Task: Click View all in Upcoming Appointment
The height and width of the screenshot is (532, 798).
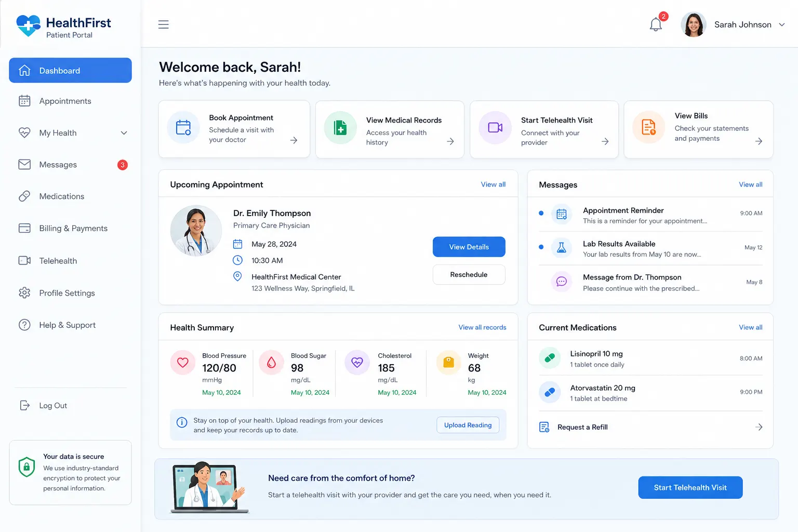Action: point(493,184)
